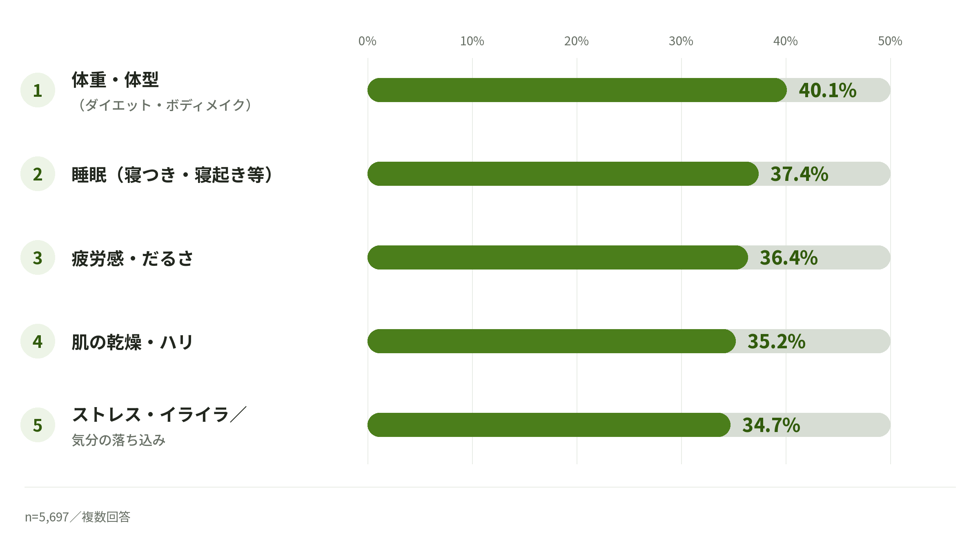The image size is (980, 539).
Task: Click the 34.7% bar value
Action: pos(771,425)
